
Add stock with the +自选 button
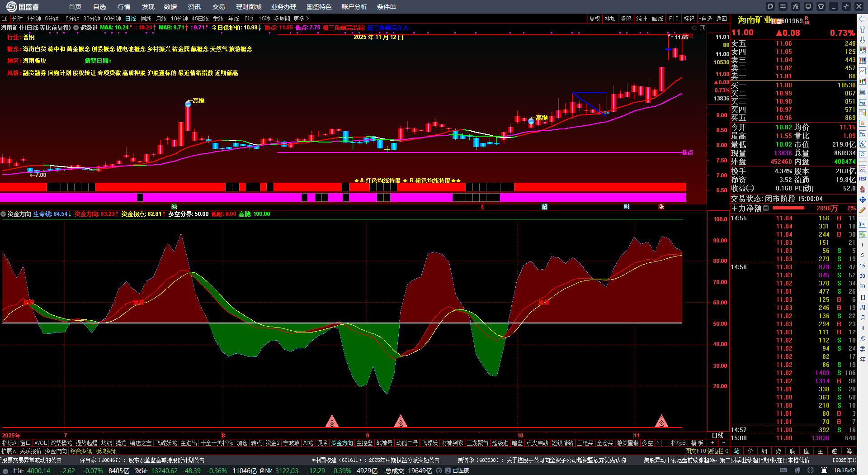[x=705, y=19]
